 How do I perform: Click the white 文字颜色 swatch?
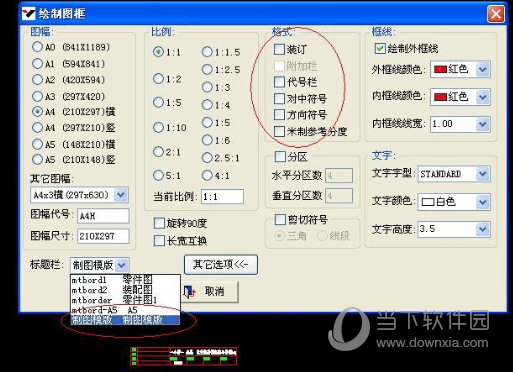click(428, 202)
